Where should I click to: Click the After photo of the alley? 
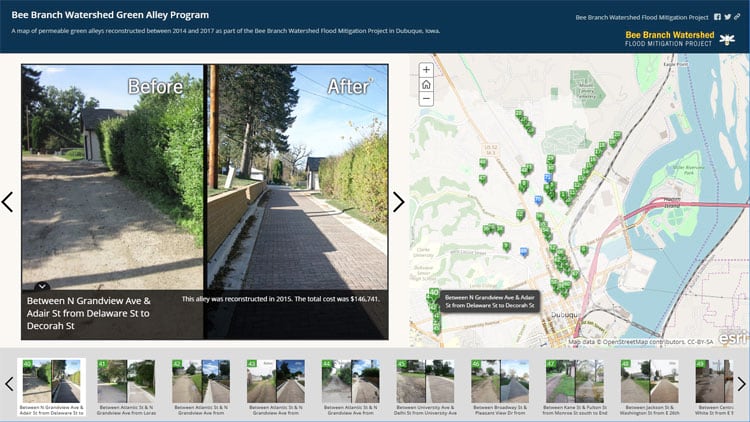[297, 177]
